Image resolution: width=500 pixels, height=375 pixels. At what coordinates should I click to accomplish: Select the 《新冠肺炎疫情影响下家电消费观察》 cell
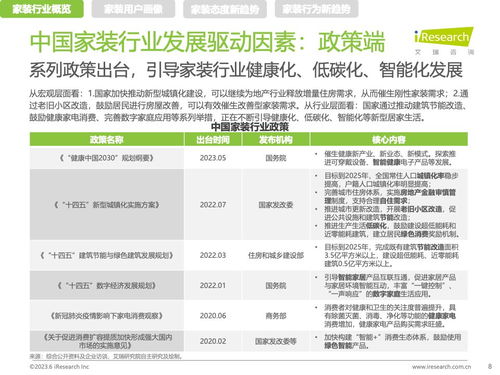point(107,315)
